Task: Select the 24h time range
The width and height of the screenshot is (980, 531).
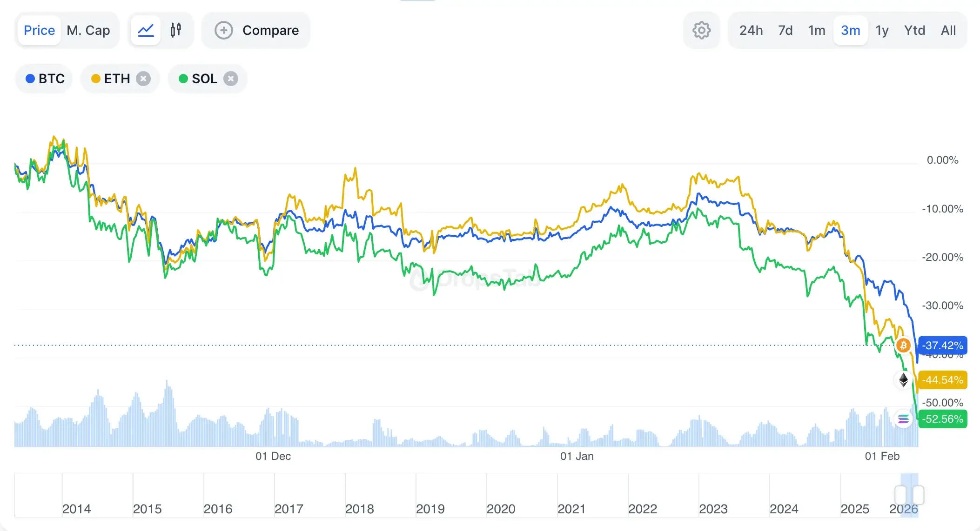Action: (751, 31)
